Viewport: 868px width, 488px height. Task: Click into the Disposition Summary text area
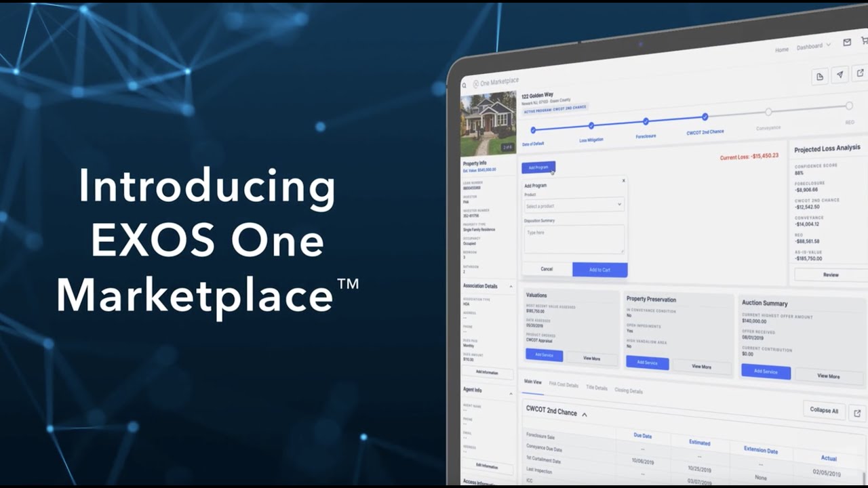point(574,239)
